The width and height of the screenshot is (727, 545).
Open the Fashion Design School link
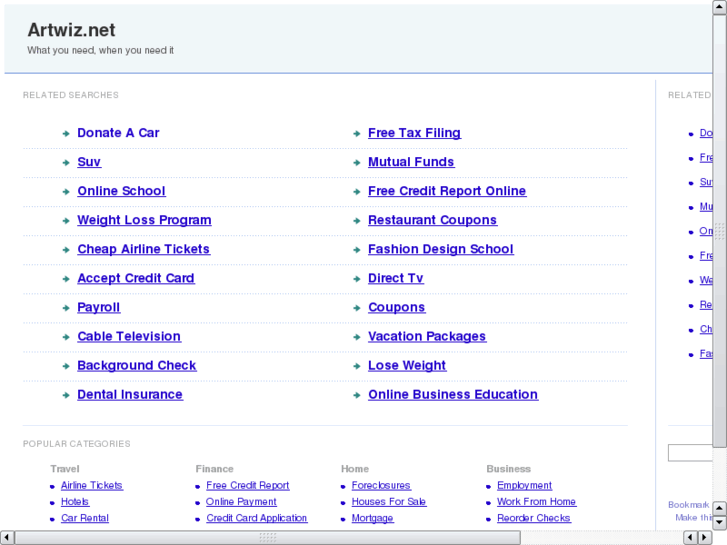click(x=440, y=249)
